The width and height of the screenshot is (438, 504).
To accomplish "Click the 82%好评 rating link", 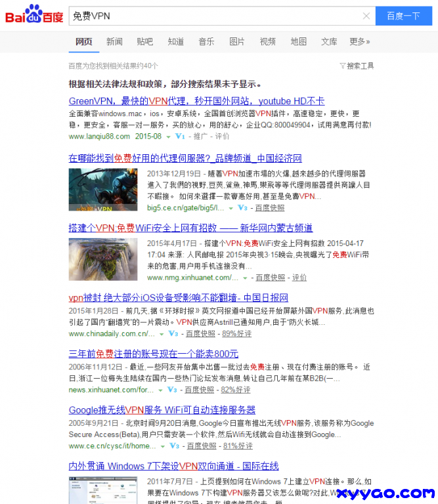I will (x=236, y=390).
